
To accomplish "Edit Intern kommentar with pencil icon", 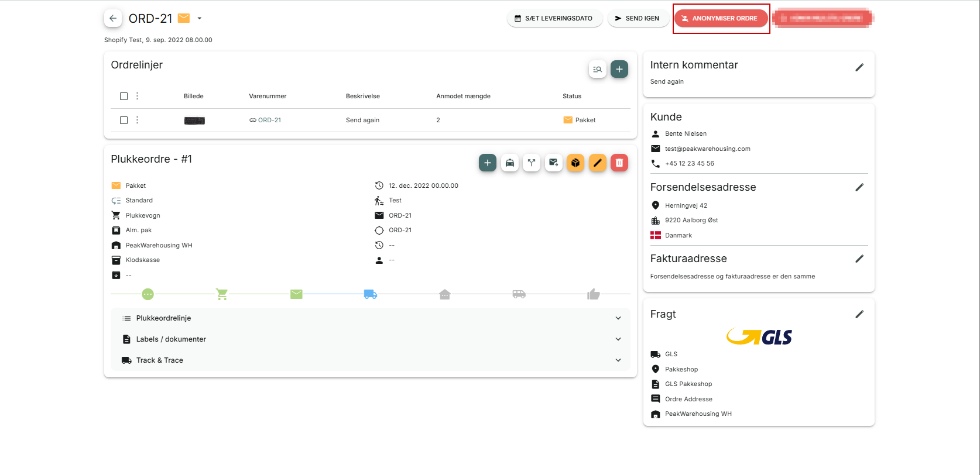I will (859, 67).
